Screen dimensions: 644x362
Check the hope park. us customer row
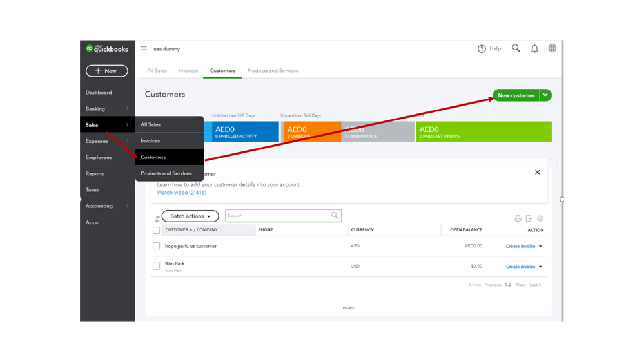(x=157, y=246)
